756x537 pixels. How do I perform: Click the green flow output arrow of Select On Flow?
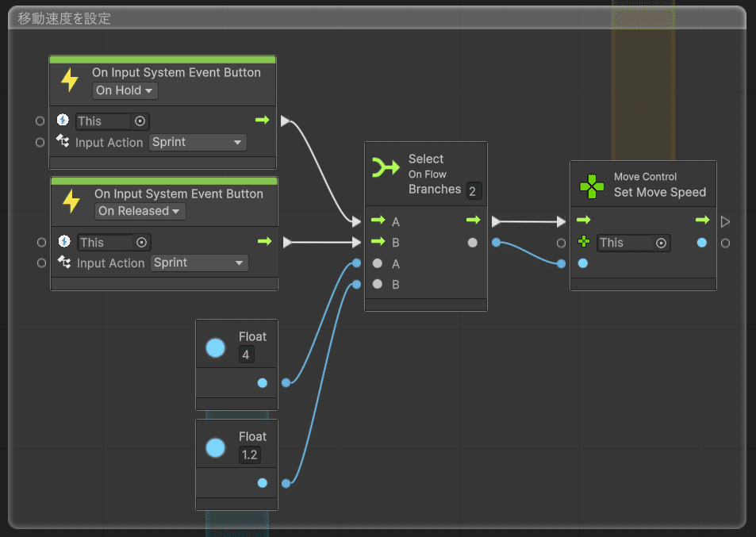point(474,220)
